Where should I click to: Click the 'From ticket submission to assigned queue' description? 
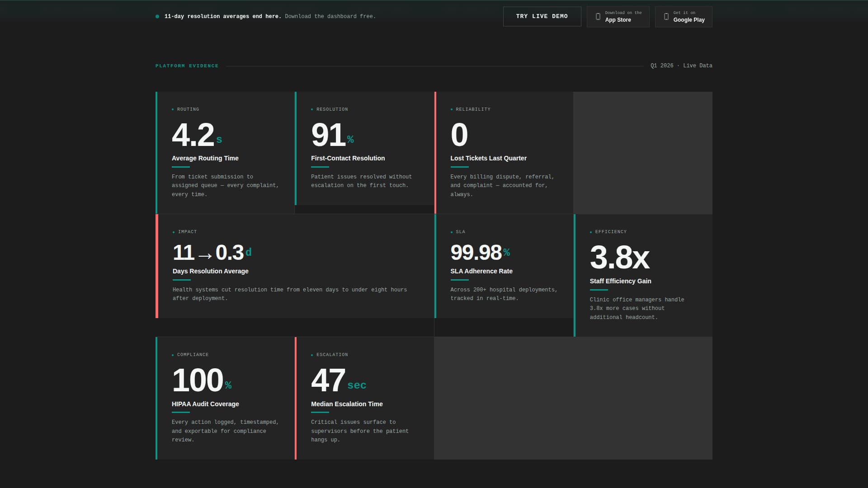[225, 186]
